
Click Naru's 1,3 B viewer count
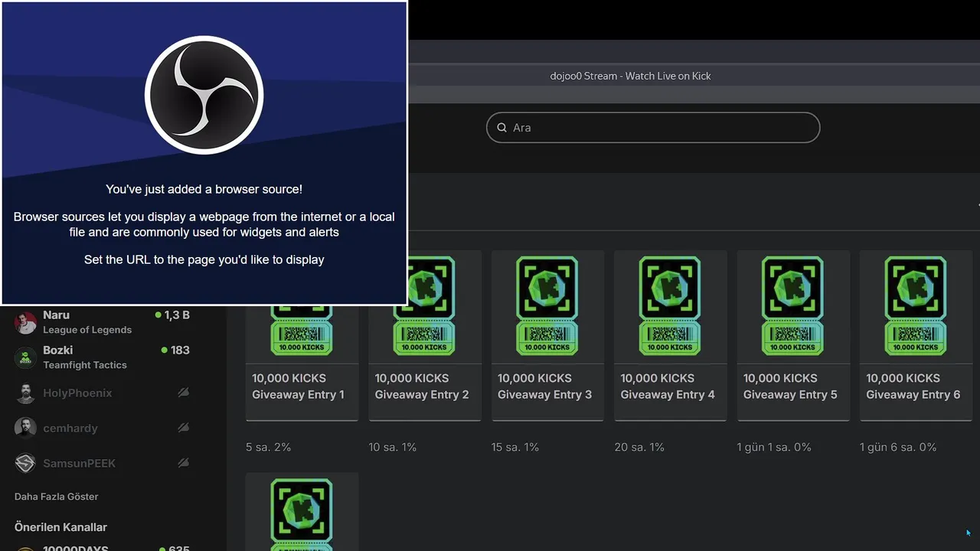click(172, 315)
